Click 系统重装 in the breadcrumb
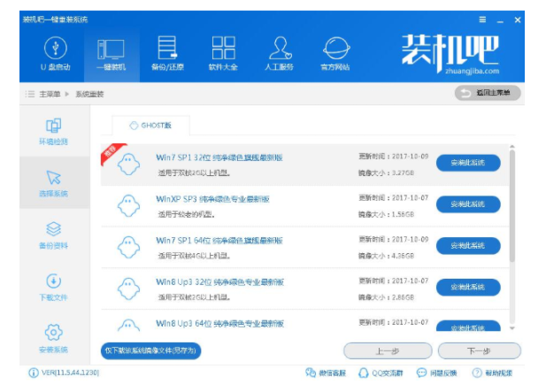This screenshot has height=392, width=546. pyautogui.click(x=89, y=94)
